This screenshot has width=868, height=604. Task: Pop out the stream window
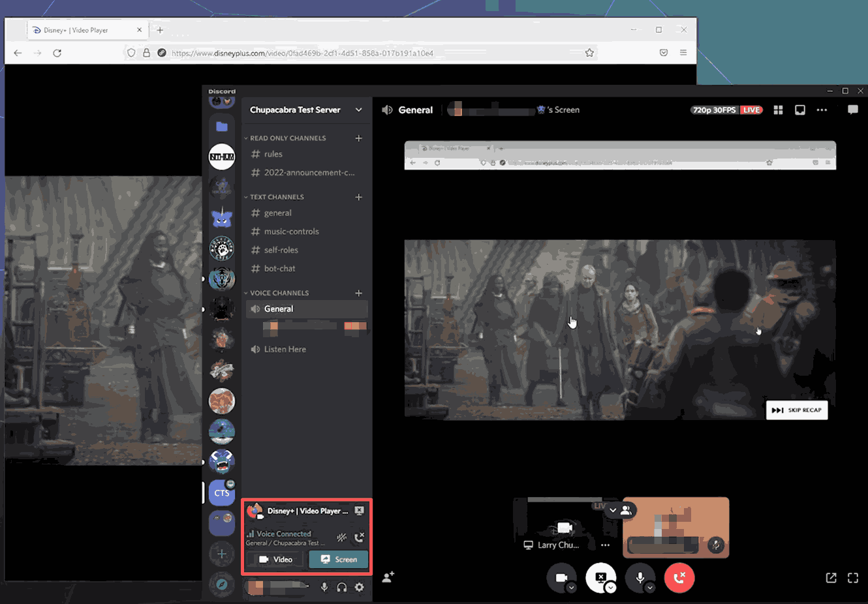coord(831,578)
